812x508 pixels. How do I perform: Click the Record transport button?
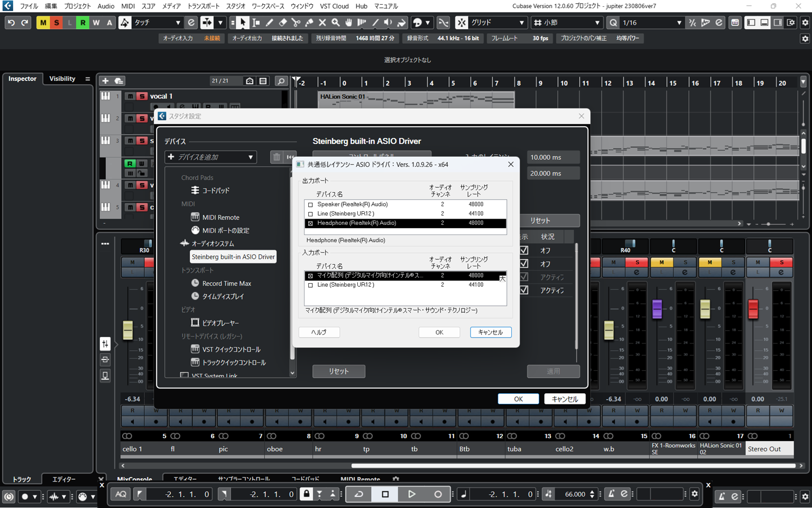[x=438, y=494]
